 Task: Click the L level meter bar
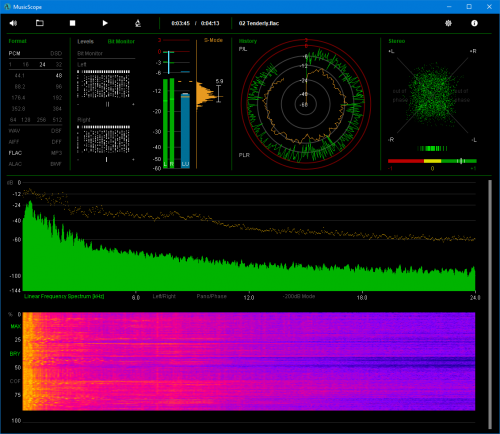(x=165, y=123)
